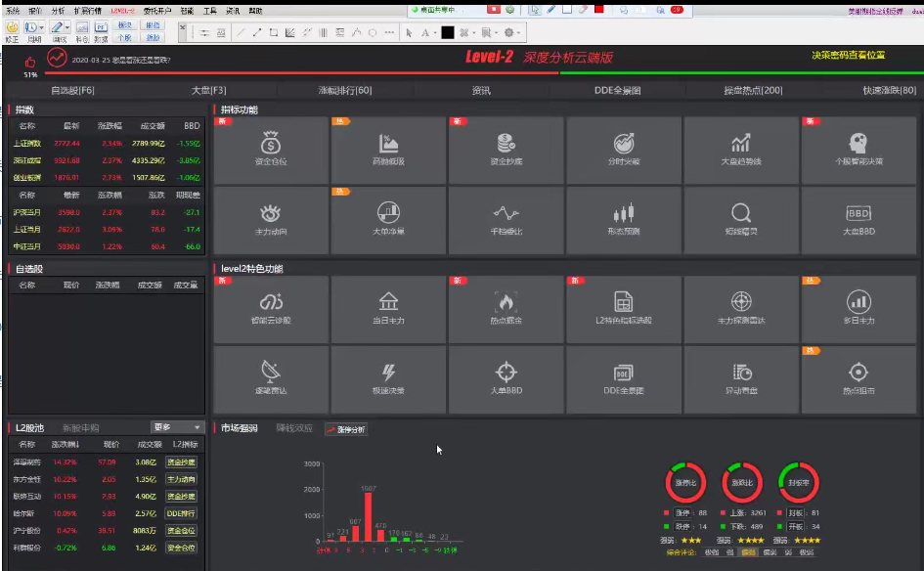Open the 大单BBD crosshair tile
The width and height of the screenshot is (924, 571).
coord(506,379)
